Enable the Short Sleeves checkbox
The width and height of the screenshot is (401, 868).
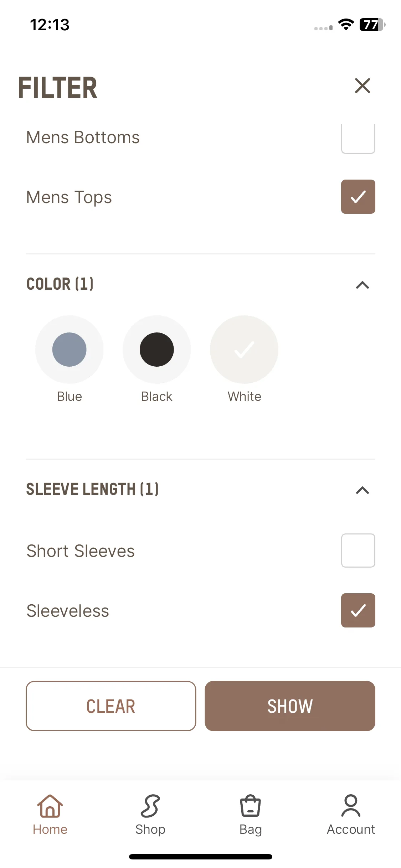[x=358, y=551]
